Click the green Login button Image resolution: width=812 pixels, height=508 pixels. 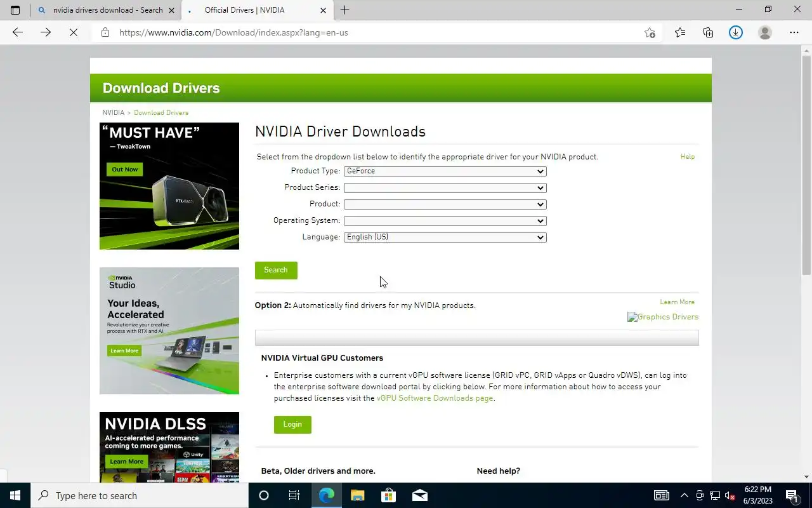[292, 424]
